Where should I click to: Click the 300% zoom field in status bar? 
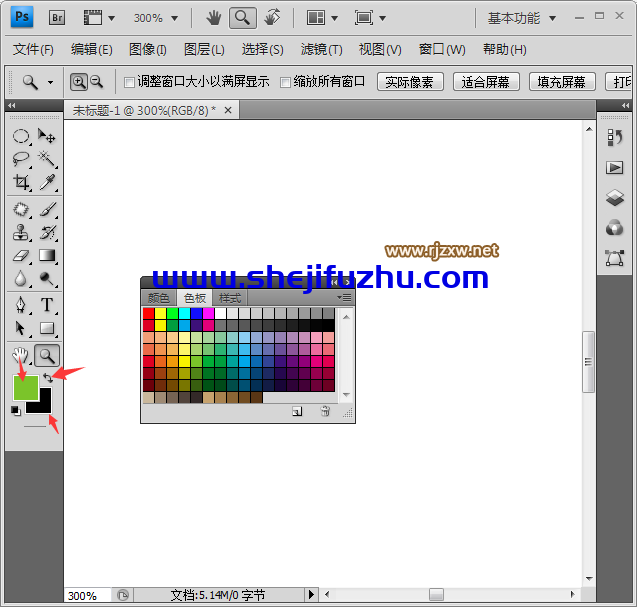click(86, 596)
